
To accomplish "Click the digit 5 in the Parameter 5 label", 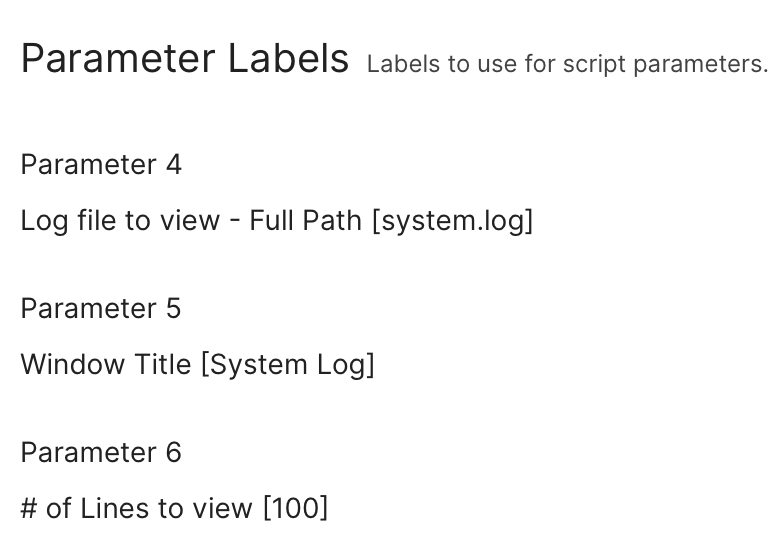I will pyautogui.click(x=173, y=309).
